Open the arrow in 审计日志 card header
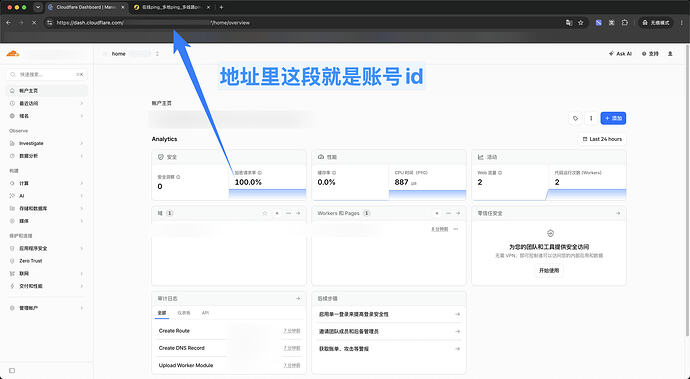 pos(298,299)
